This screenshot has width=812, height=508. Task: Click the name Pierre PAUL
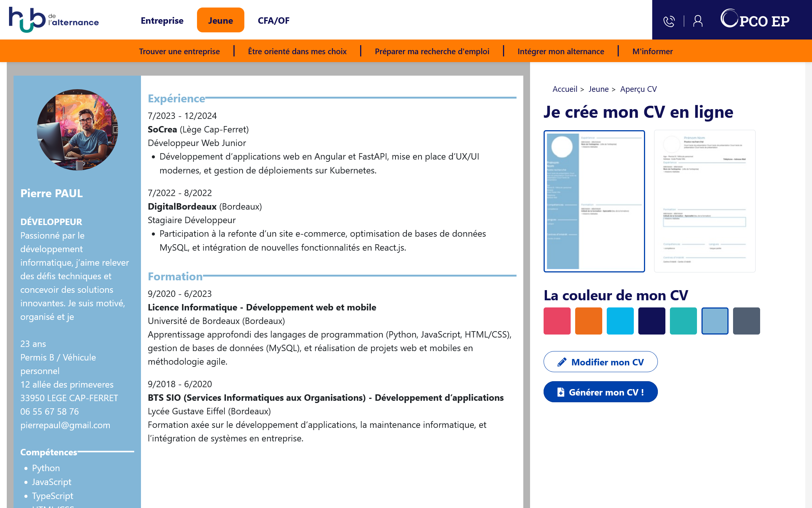point(52,193)
